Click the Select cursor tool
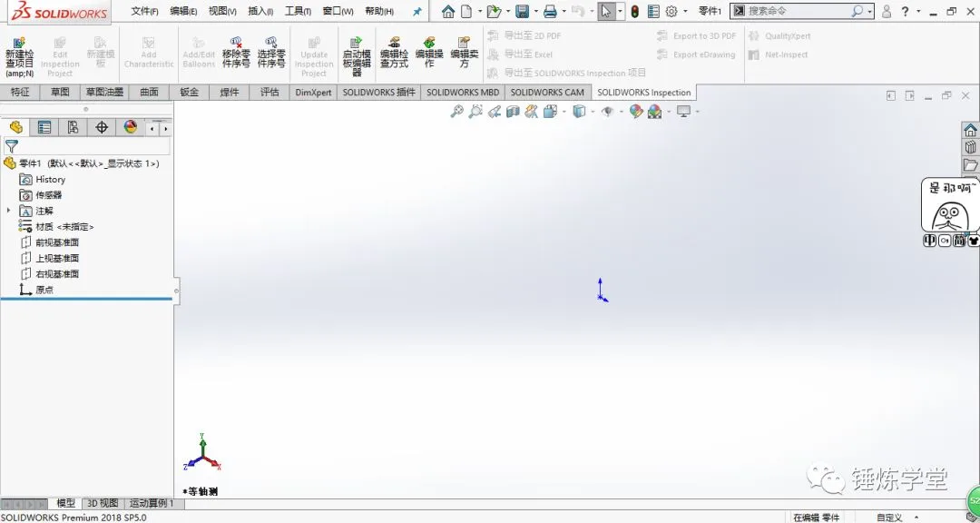The height and width of the screenshot is (523, 980). point(605,11)
